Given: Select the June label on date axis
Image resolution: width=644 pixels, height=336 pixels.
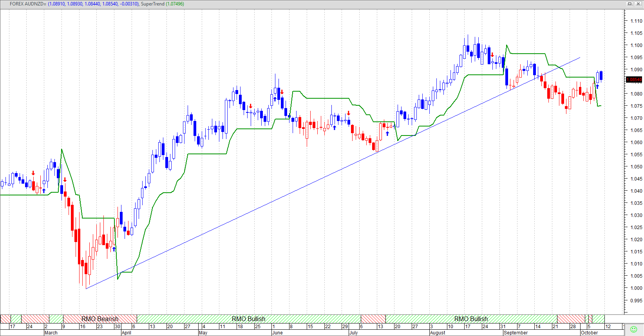Looking at the screenshot, I should (277, 333).
